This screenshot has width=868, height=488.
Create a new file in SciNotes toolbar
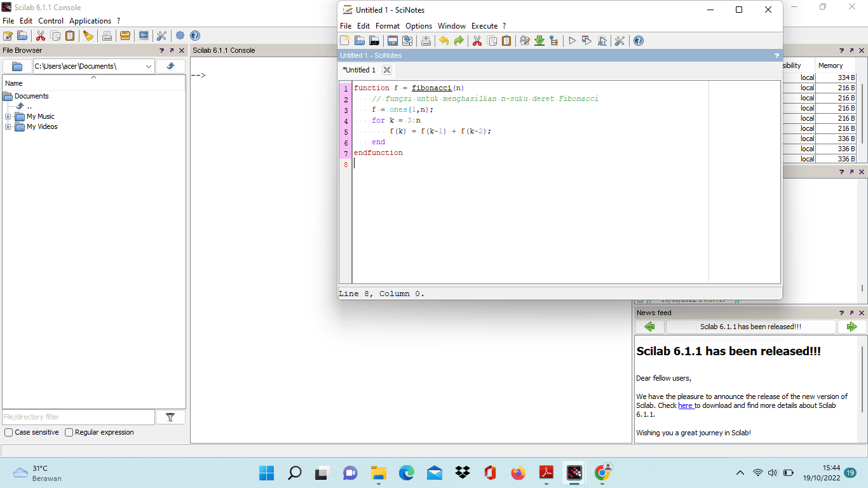click(345, 41)
